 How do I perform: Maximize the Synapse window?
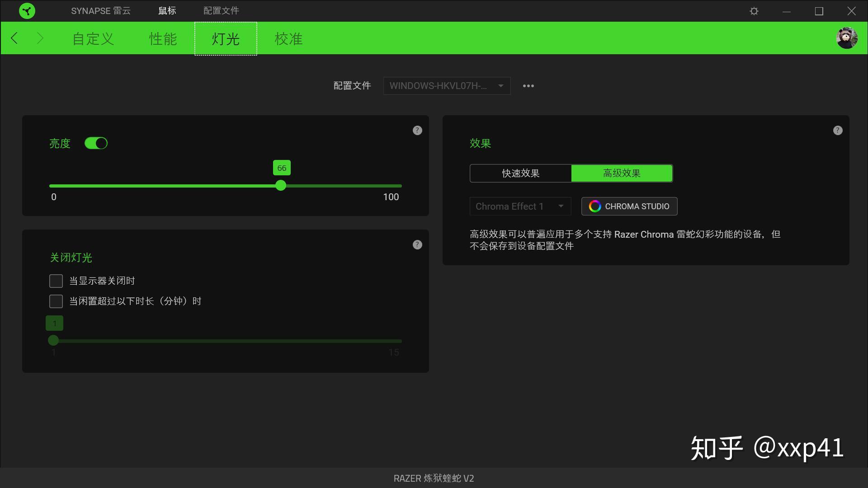pyautogui.click(x=819, y=11)
